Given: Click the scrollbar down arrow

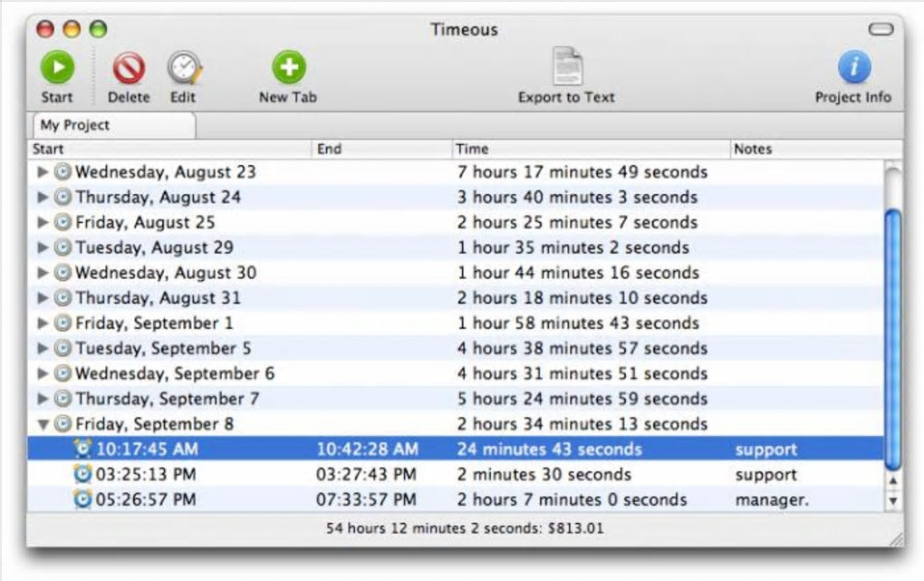Looking at the screenshot, I should [893, 501].
